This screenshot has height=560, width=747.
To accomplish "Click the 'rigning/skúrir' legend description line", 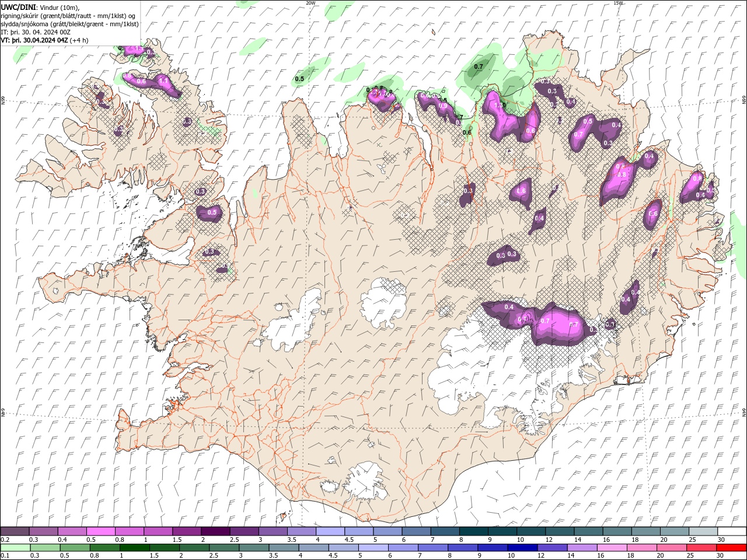I will [x=69, y=16].
